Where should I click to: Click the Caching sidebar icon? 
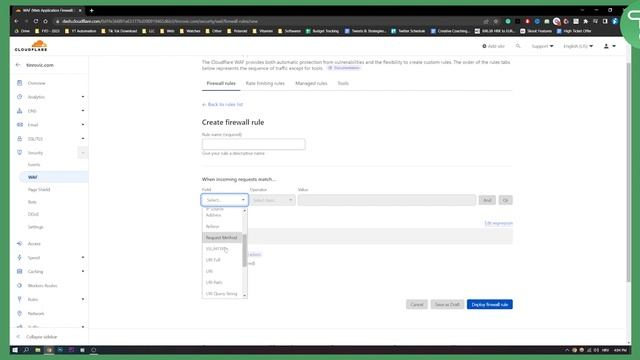[20, 271]
